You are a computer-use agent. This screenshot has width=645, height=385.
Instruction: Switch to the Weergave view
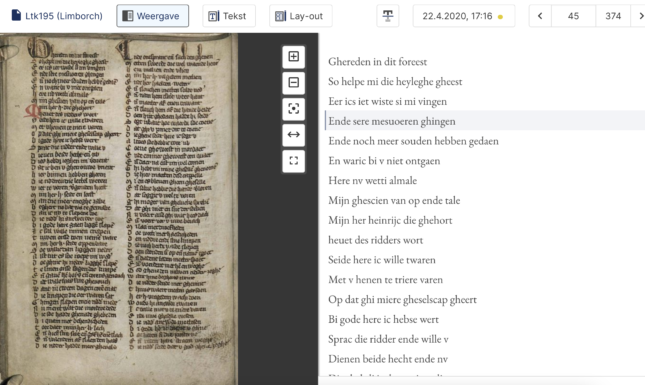coord(153,16)
